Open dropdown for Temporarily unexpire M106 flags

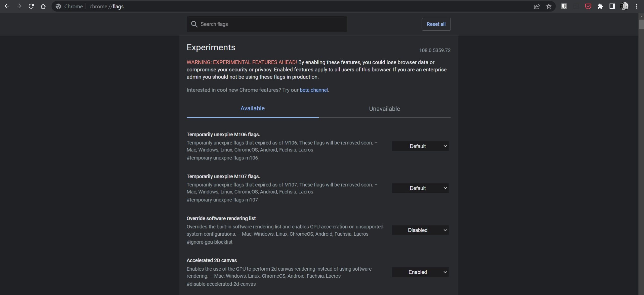(x=420, y=146)
